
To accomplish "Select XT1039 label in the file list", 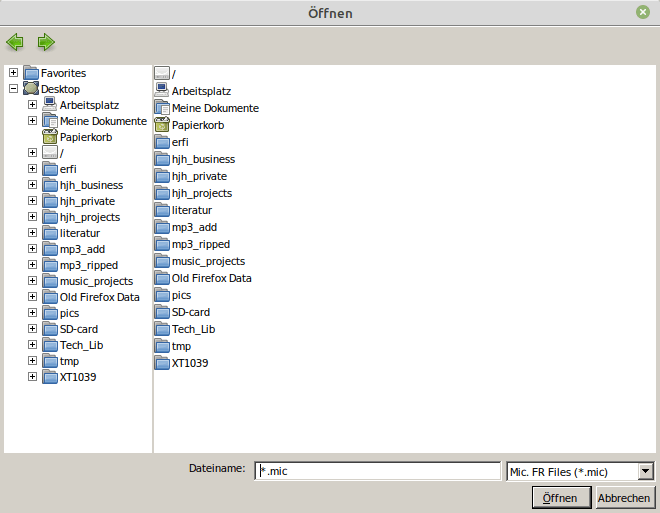I will [x=190, y=363].
